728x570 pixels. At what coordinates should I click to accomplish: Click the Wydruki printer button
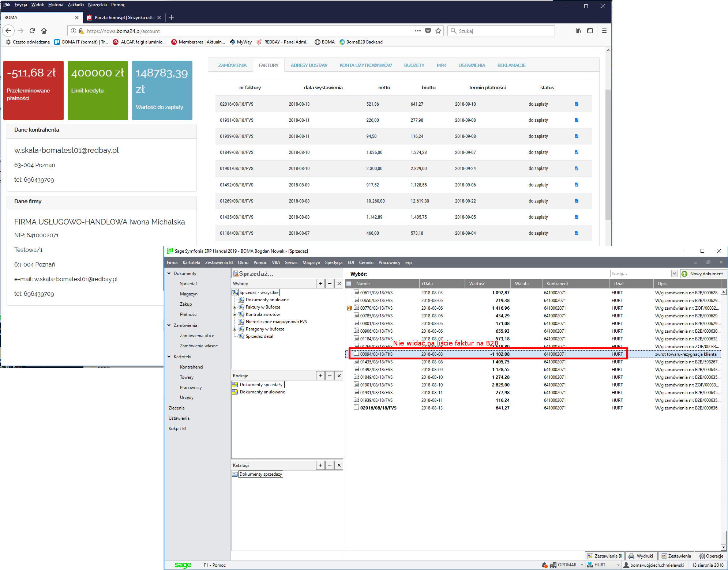coord(641,556)
